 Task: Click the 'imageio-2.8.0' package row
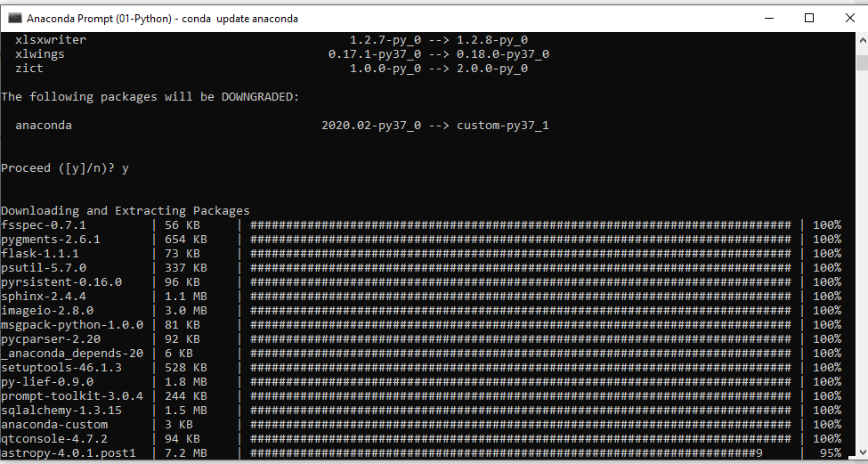pyautogui.click(x=421, y=311)
